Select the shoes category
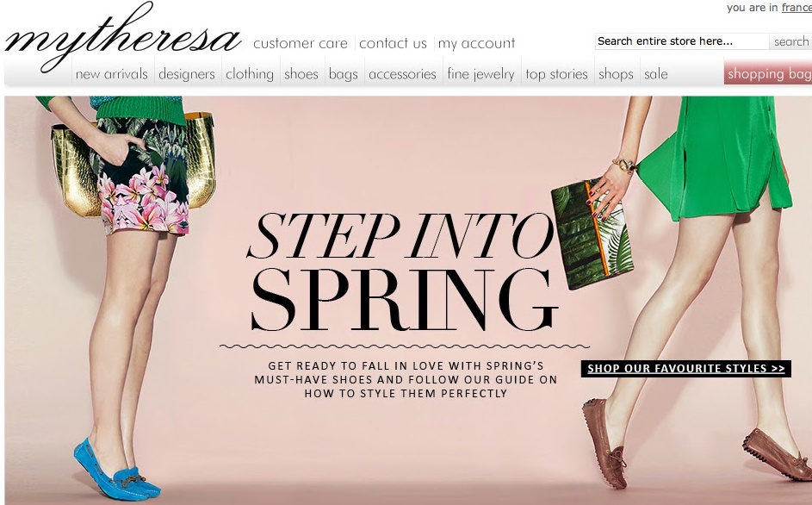This screenshot has height=505, width=812. (301, 74)
